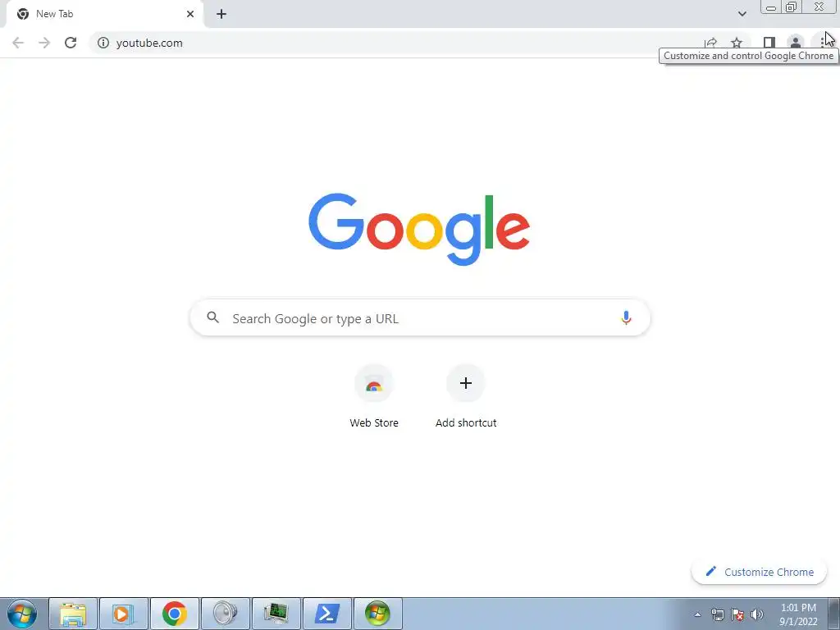Open the speaker app in taskbar
Viewport: 840px width, 630px height.
click(225, 614)
